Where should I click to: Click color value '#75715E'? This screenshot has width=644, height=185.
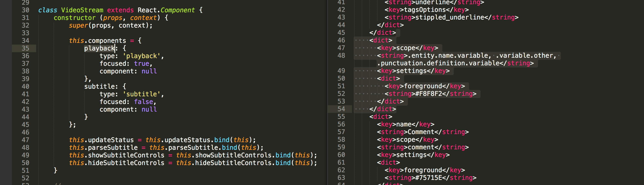pos(428,178)
